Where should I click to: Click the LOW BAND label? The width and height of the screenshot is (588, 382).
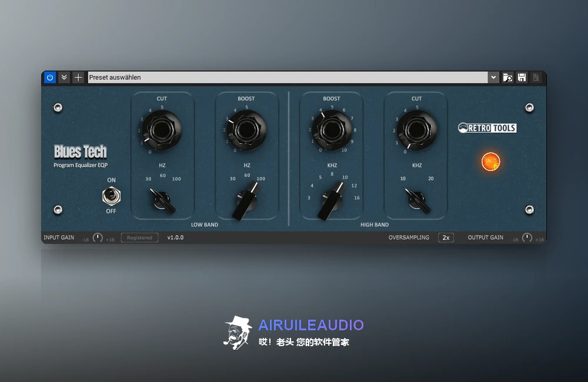(205, 225)
